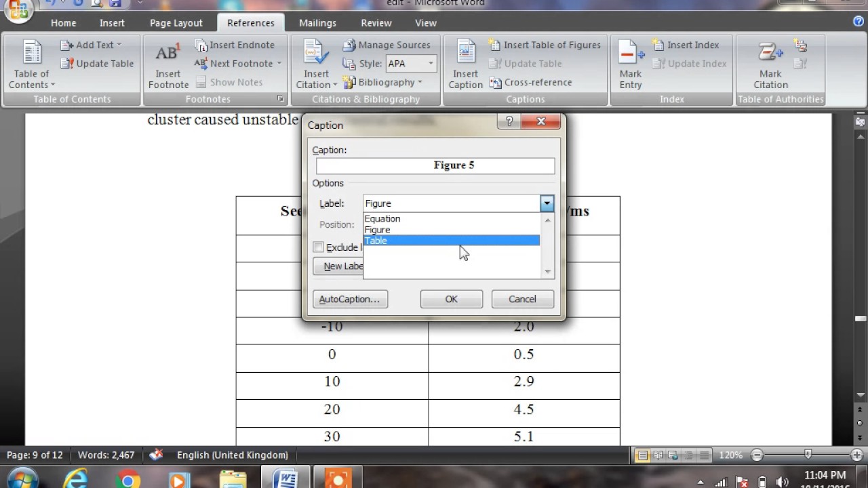The width and height of the screenshot is (868, 488).
Task: Click the label list scroll down arrow
Action: coord(548,272)
